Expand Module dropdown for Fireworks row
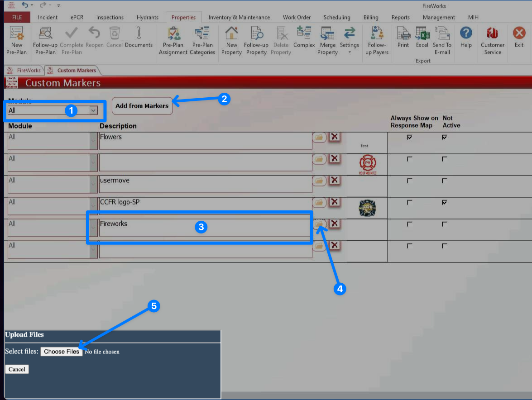This screenshot has height=400, width=532. [93, 228]
